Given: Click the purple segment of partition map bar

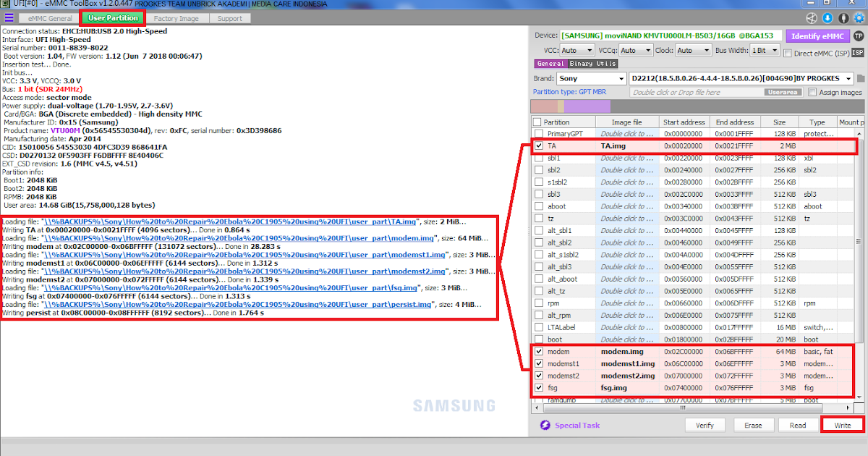Looking at the screenshot, I should (x=587, y=106).
